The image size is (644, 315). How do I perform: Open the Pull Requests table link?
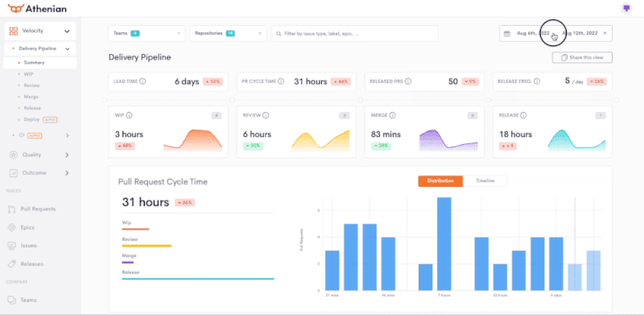38,209
